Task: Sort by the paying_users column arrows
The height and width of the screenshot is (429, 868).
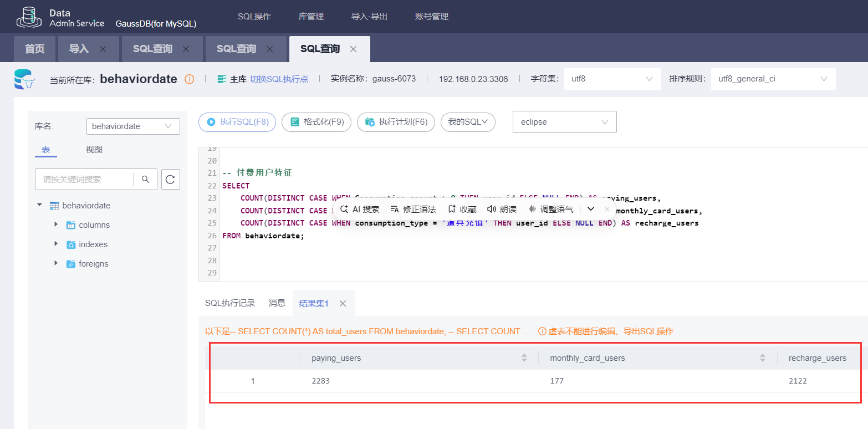Action: 524,358
